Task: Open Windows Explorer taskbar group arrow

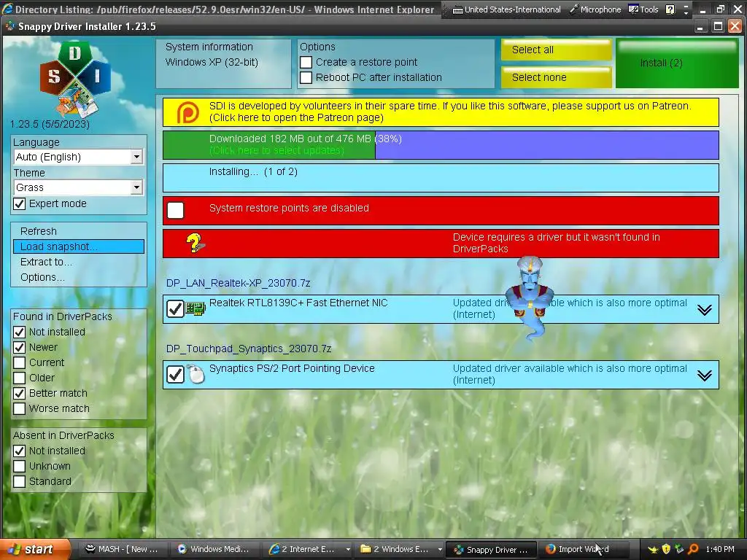Action: pyautogui.click(x=440, y=550)
